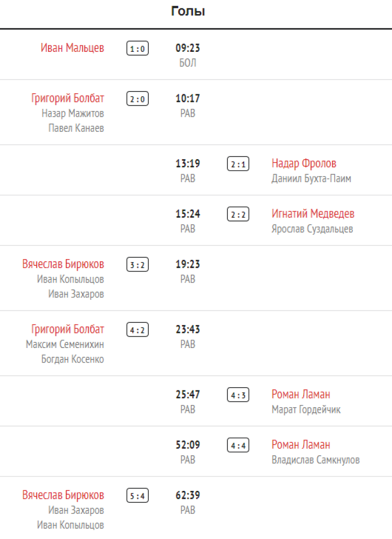Click the 1:0 score badge

coord(137,49)
